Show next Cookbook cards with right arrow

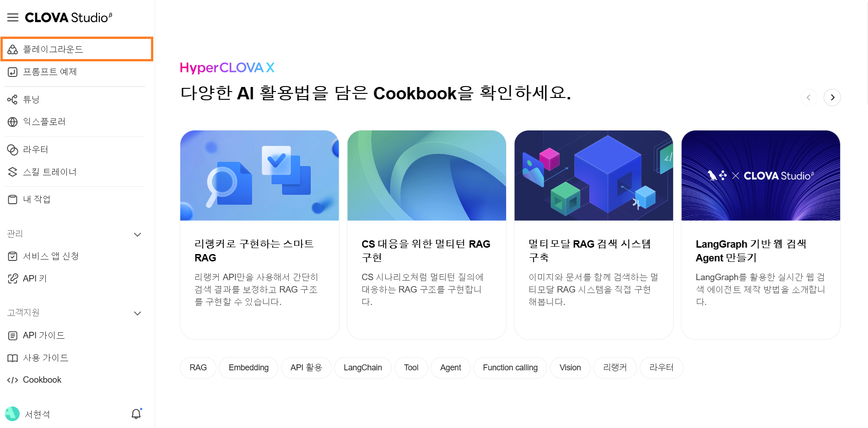click(x=832, y=98)
